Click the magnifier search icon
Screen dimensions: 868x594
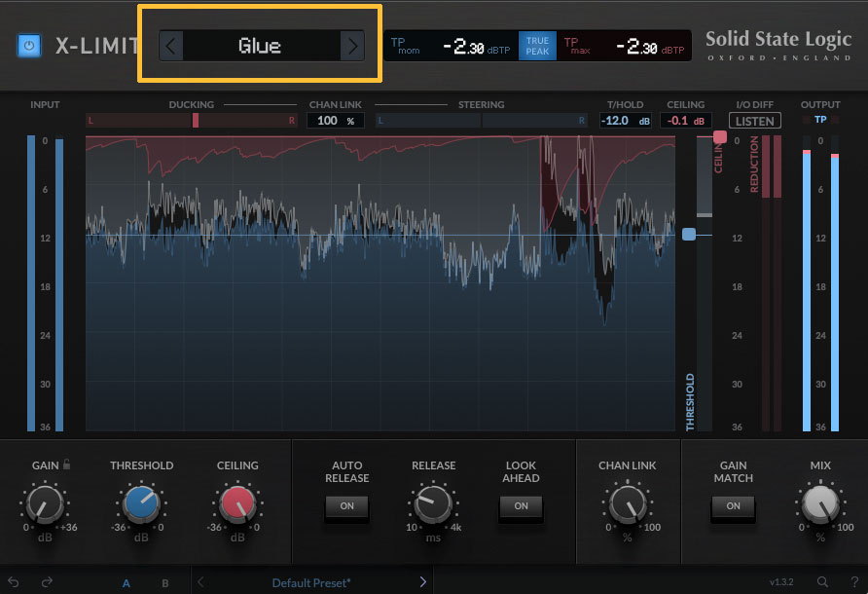tap(822, 581)
